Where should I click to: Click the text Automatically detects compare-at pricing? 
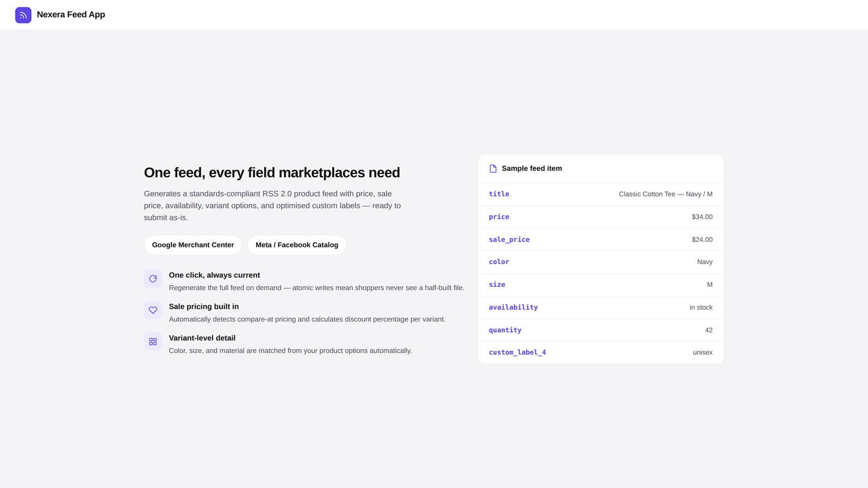point(307,319)
